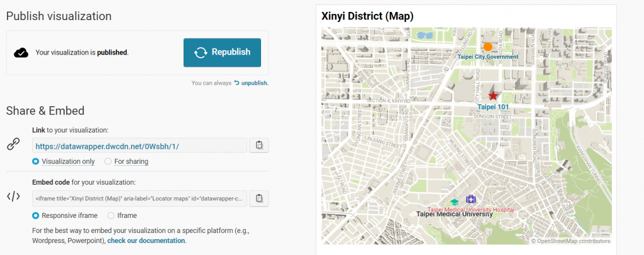Click the Taipei Medical University Hospital label

click(x=470, y=210)
